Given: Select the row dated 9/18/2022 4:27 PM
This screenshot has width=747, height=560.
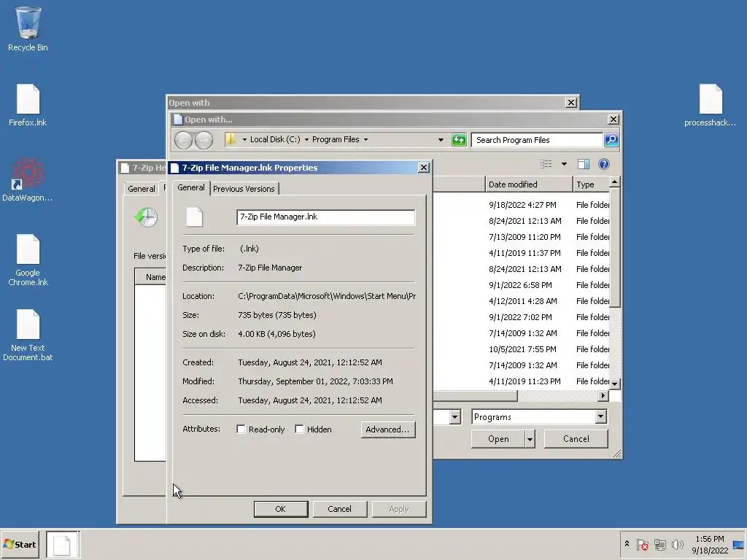Looking at the screenshot, I should [x=521, y=205].
